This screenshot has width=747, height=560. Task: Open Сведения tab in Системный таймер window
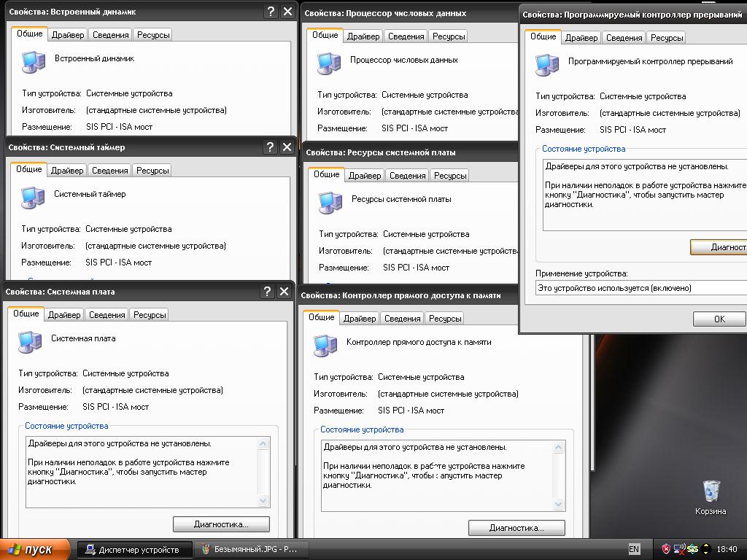coord(110,171)
